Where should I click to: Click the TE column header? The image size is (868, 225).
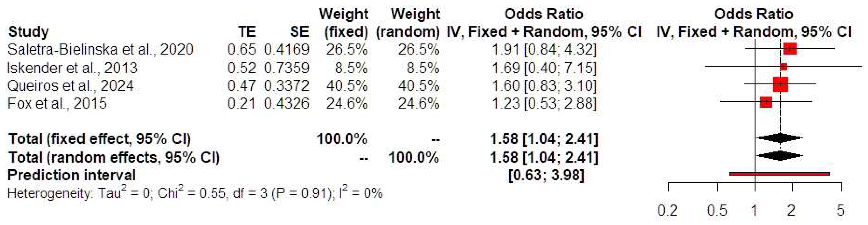click(247, 32)
